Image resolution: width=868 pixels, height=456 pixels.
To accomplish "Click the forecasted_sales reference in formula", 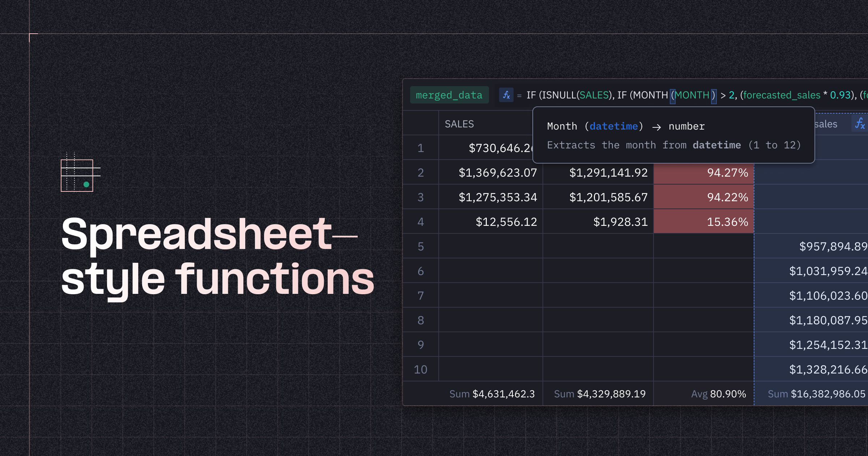I will click(781, 95).
